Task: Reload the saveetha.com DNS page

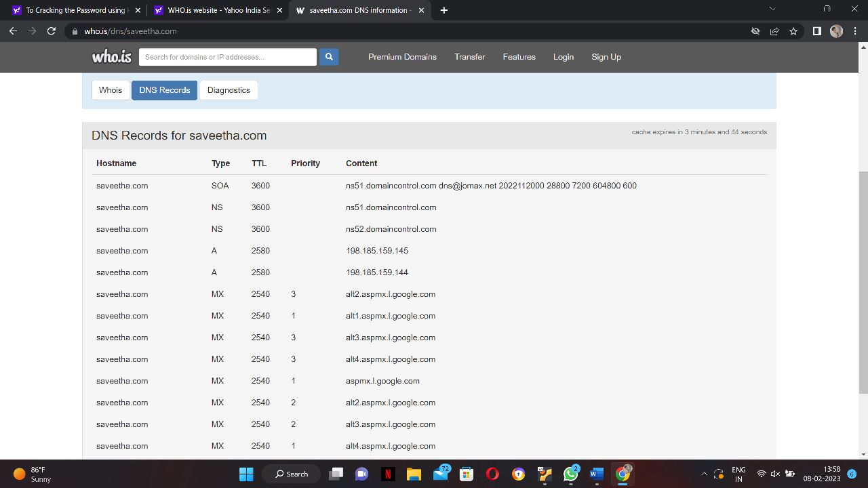Action: click(x=51, y=30)
